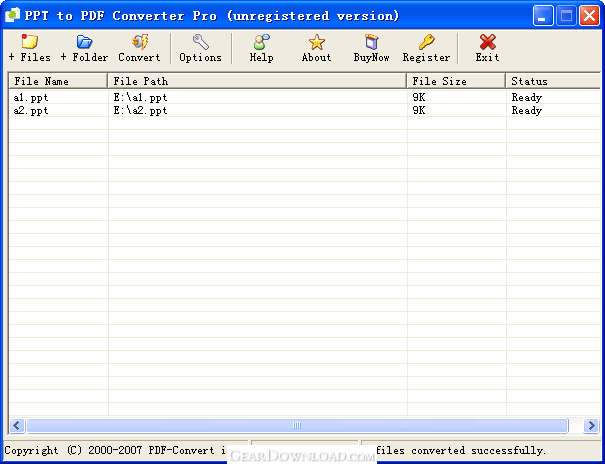Close the PPT to PDF Converter window
The image size is (605, 464).
tap(590, 16)
